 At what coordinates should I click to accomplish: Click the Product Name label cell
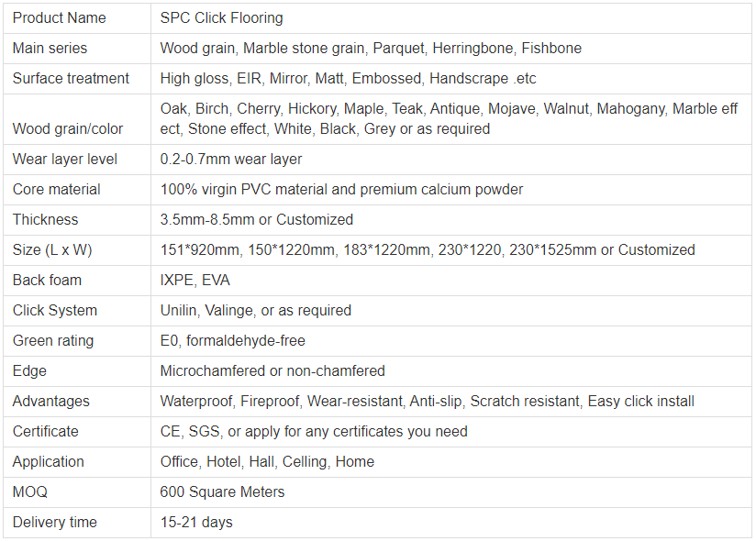[x=59, y=18]
